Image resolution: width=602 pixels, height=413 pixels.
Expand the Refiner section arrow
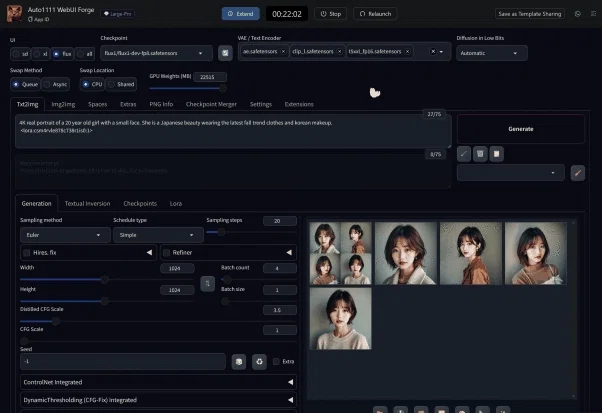coord(289,253)
